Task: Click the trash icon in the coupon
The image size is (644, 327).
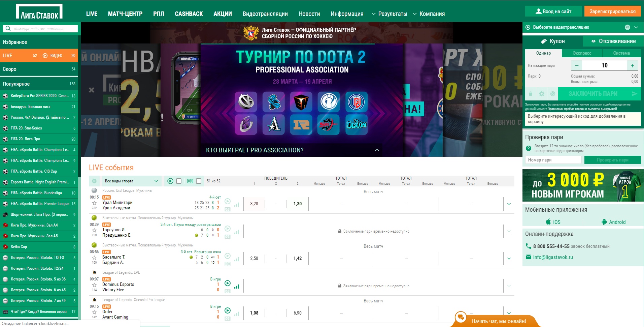Action: pyautogui.click(x=531, y=94)
